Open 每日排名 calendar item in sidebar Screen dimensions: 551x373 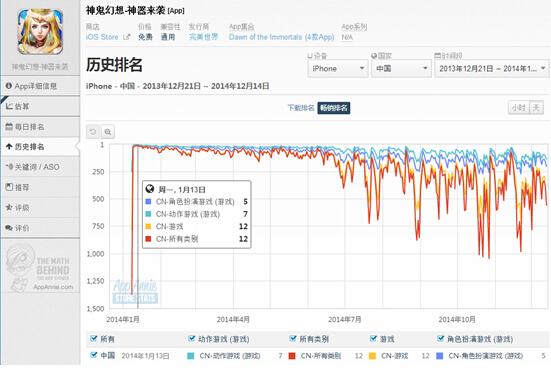pyautogui.click(x=40, y=127)
